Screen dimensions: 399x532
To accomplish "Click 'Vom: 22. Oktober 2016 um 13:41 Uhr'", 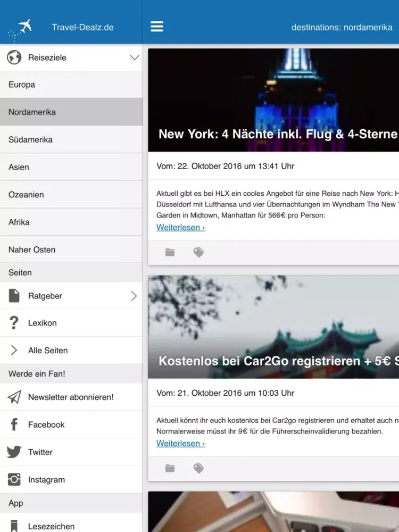I will tap(225, 166).
